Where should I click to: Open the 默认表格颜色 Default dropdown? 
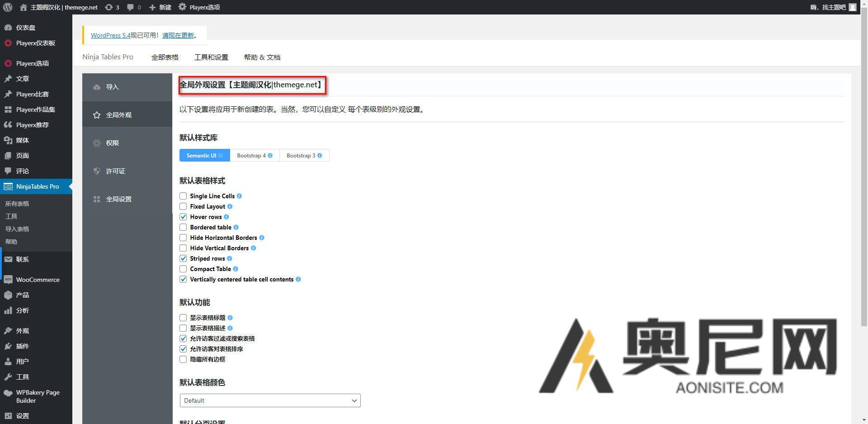270,400
